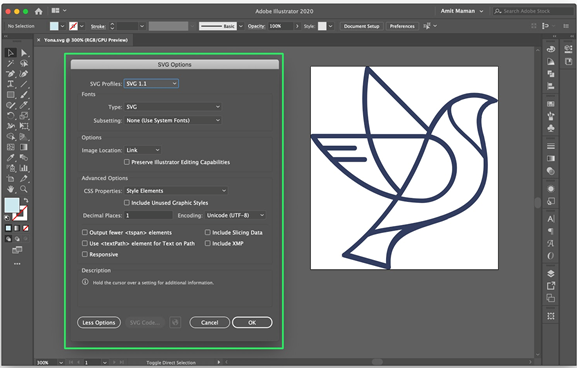
Task: Open the Image Location dropdown
Action: [x=143, y=150]
